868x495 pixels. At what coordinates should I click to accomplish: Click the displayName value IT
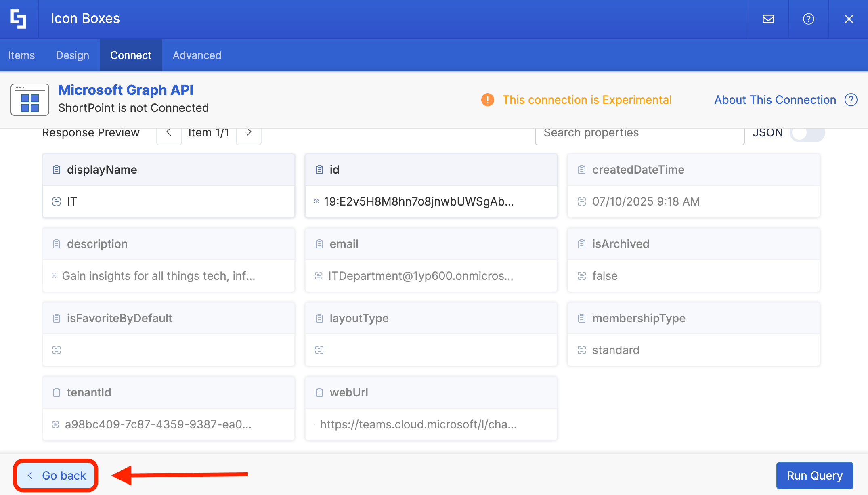coord(72,201)
